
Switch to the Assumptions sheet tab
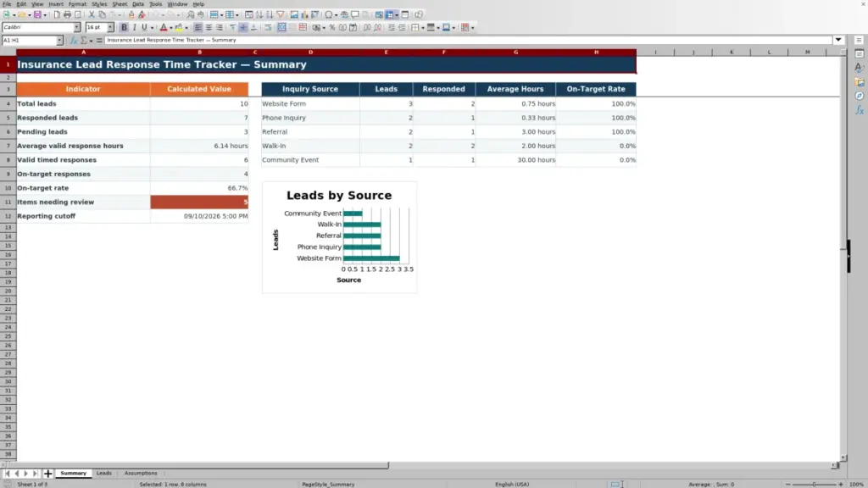tap(141, 473)
